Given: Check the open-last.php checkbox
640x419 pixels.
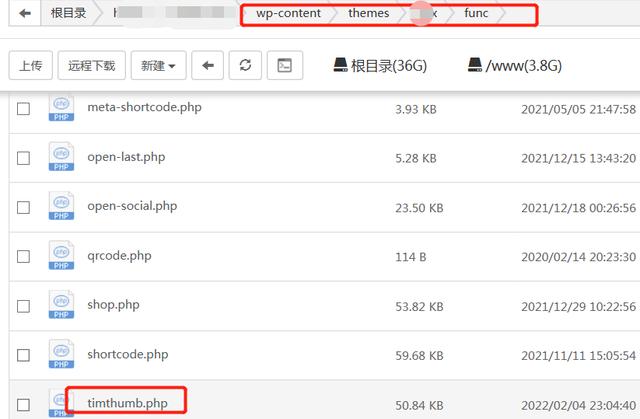Looking at the screenshot, I should [23, 158].
